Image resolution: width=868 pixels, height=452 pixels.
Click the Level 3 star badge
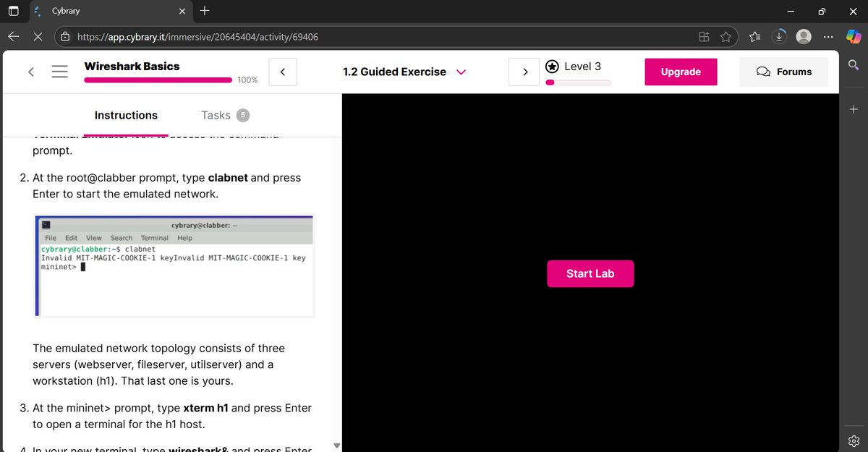(x=552, y=67)
